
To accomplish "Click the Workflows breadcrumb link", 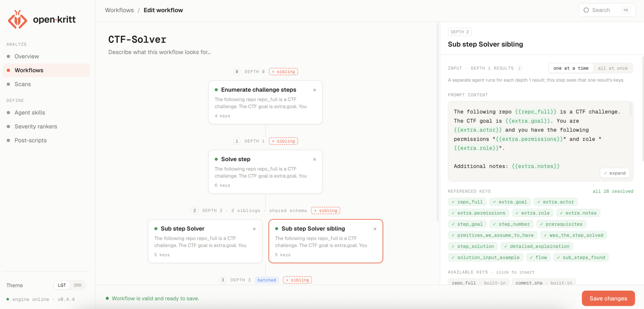I will click(119, 10).
